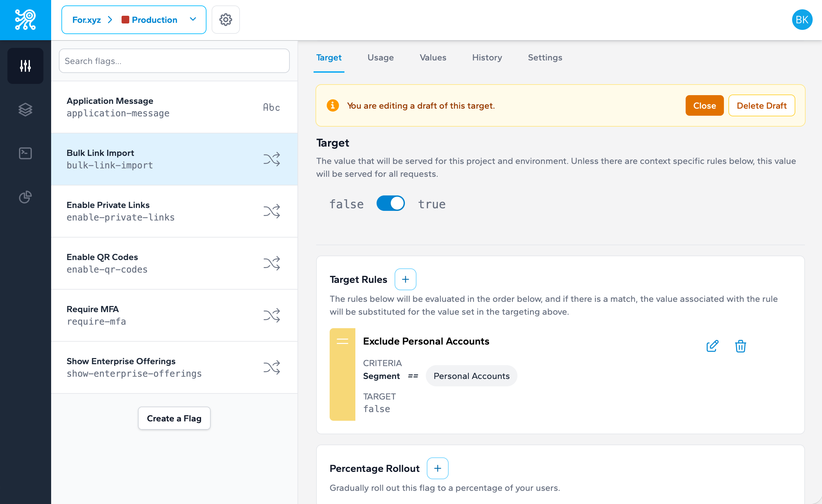Click the Search flags input field

(174, 61)
